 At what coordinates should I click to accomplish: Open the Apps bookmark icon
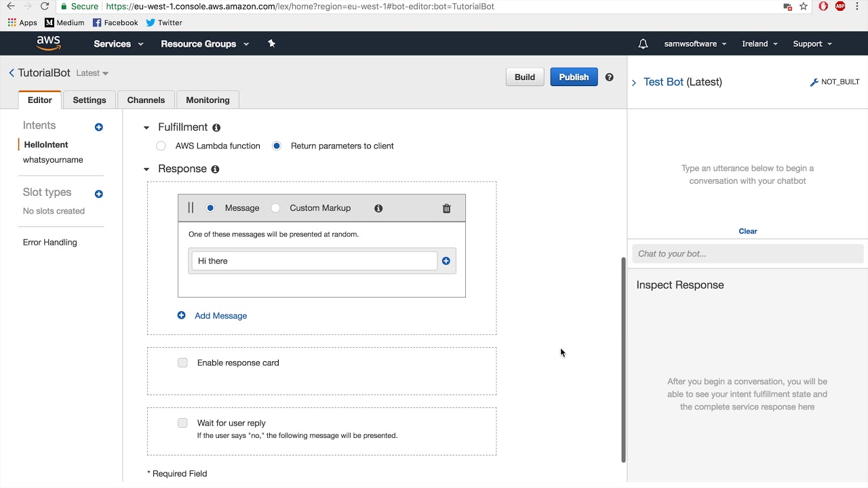[12, 22]
